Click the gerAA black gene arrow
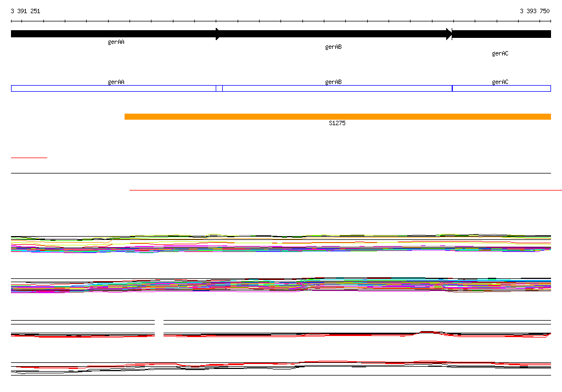 (115, 34)
